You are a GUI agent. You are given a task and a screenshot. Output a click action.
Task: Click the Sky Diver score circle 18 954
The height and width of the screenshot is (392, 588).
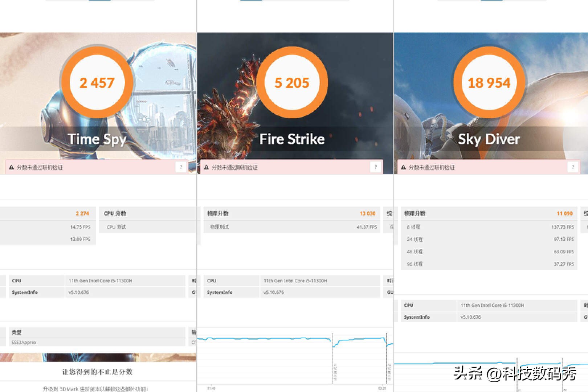pyautogui.click(x=489, y=83)
